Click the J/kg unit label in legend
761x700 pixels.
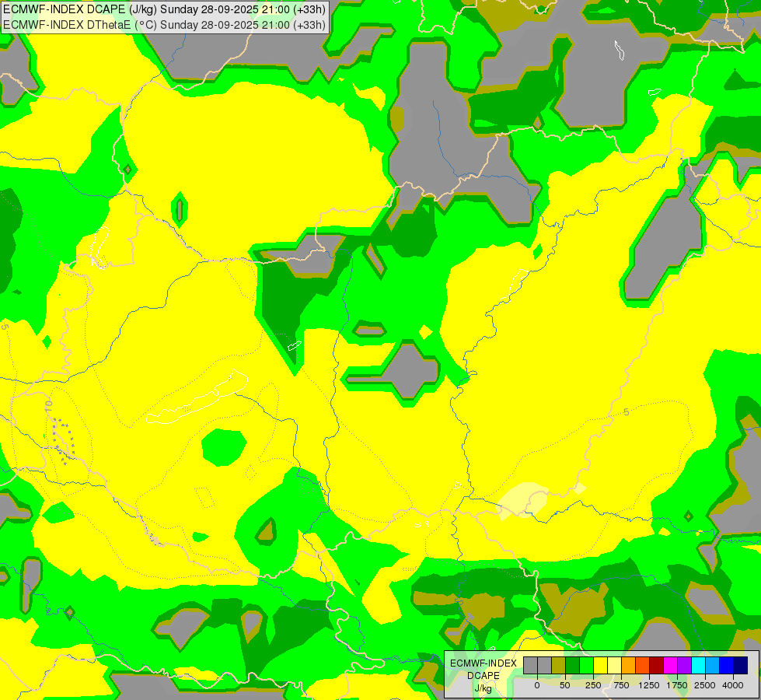pyautogui.click(x=483, y=689)
